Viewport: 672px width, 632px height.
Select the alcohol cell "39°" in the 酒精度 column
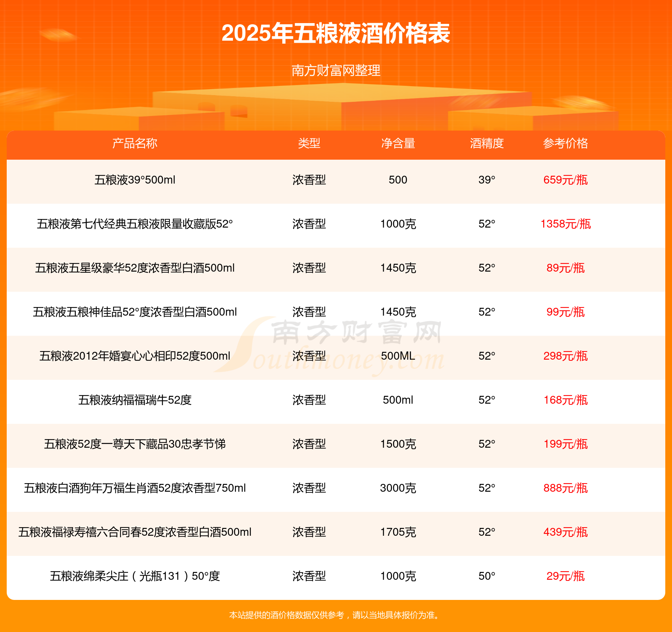pyautogui.click(x=487, y=180)
